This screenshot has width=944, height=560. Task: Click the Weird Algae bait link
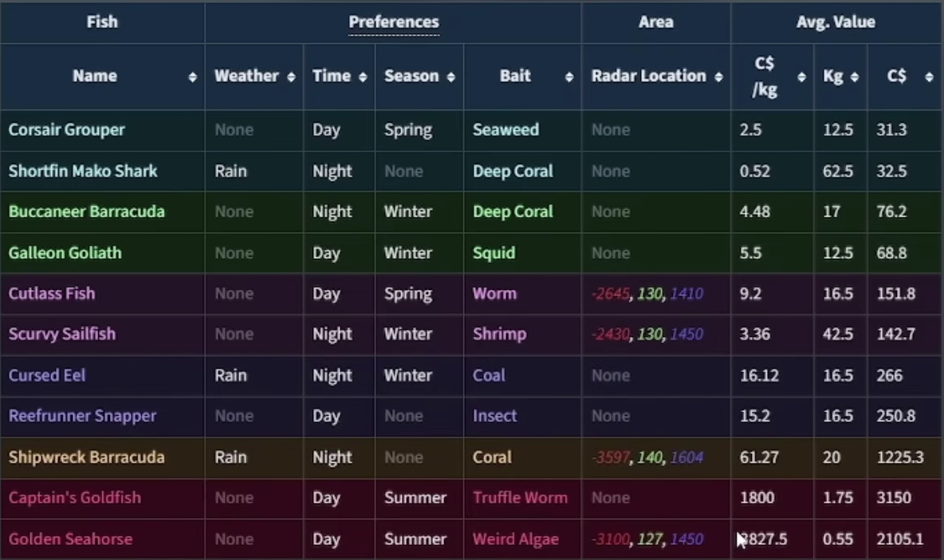coord(515,539)
